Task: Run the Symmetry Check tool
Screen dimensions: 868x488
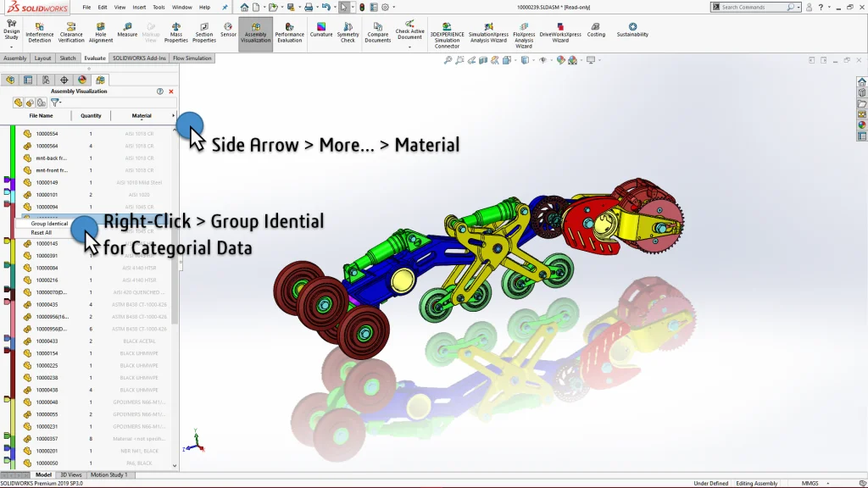Action: [348, 31]
